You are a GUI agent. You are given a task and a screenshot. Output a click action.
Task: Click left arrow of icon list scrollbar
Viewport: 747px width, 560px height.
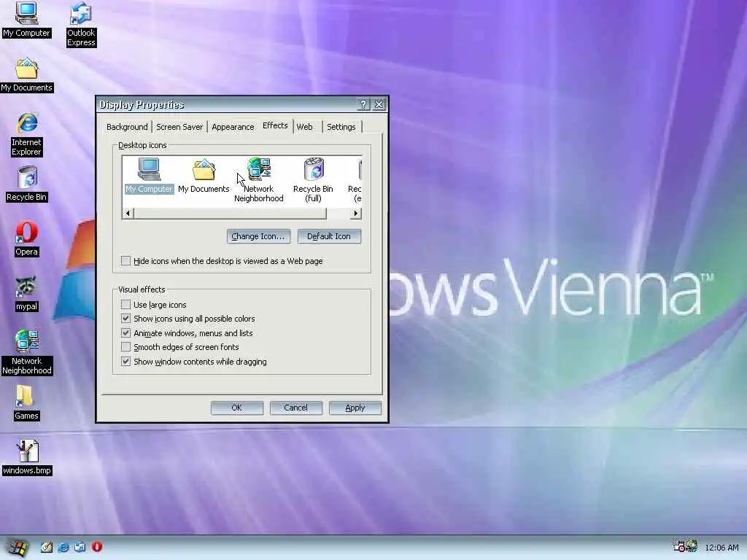click(x=128, y=214)
